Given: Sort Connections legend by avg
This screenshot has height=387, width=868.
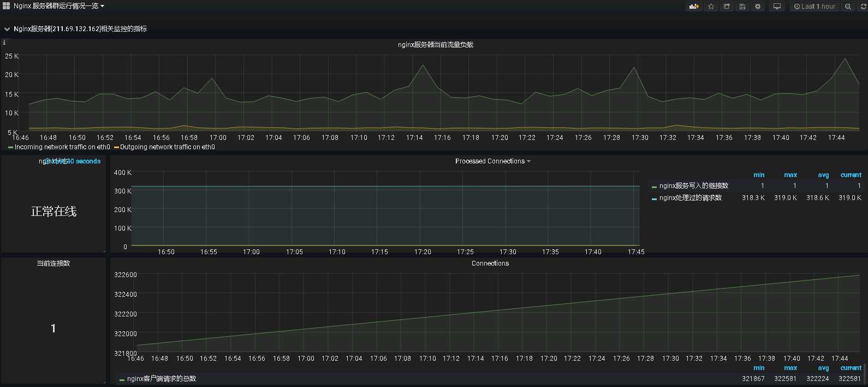Looking at the screenshot, I should point(823,368).
